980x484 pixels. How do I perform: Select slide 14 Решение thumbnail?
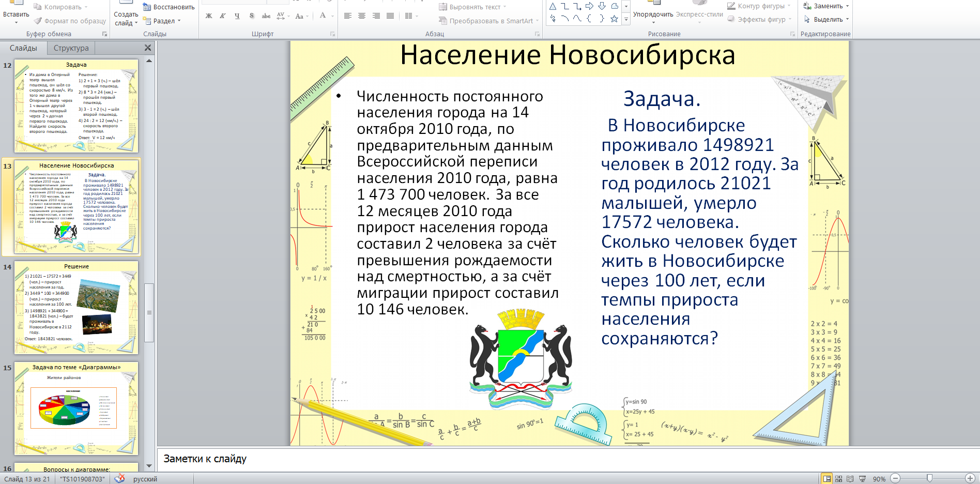pyautogui.click(x=76, y=308)
